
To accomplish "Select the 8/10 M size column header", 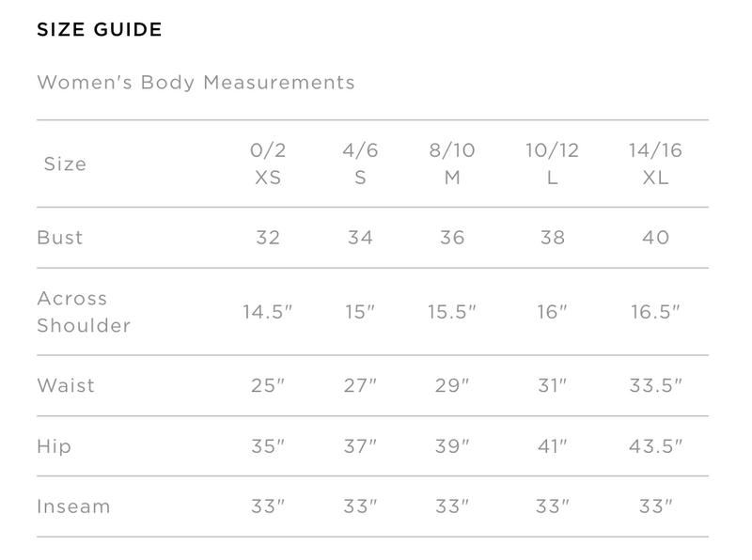I will coord(452,164).
